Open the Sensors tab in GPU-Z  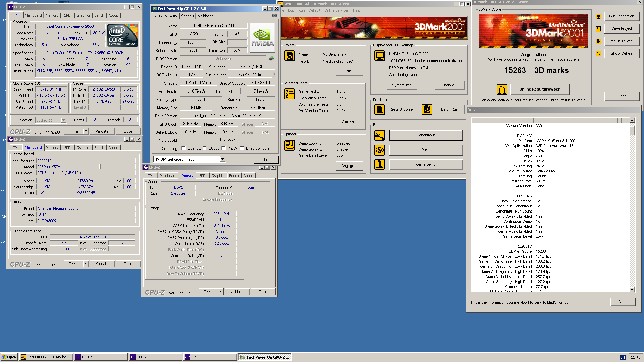187,16
